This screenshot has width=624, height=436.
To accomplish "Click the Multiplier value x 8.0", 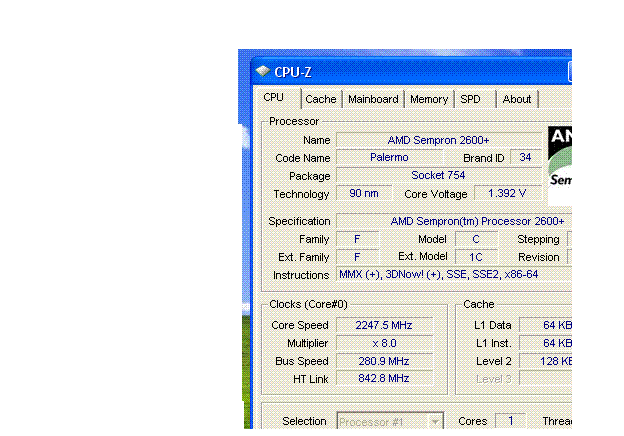I will (384, 343).
